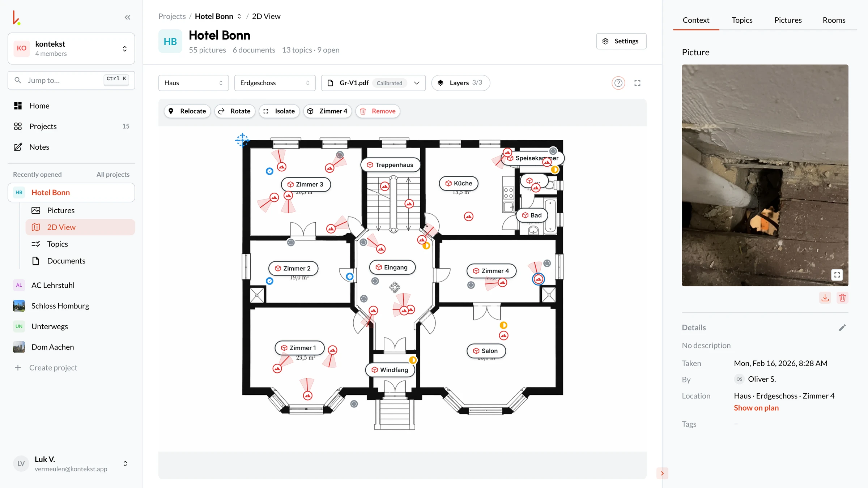This screenshot has height=488, width=868.
Task: Open the Küche room label
Action: pos(459,183)
